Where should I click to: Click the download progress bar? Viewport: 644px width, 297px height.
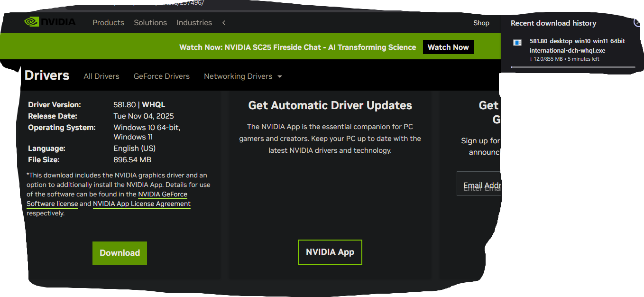tap(573, 67)
